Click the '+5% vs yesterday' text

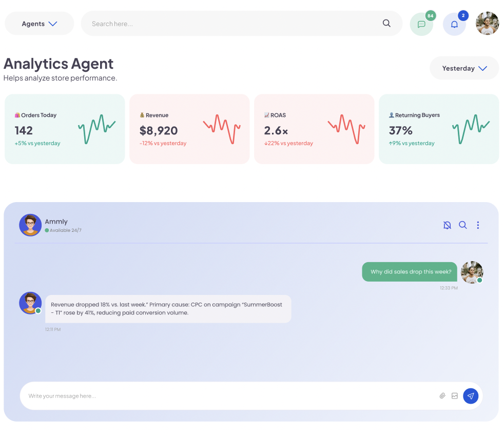click(37, 143)
